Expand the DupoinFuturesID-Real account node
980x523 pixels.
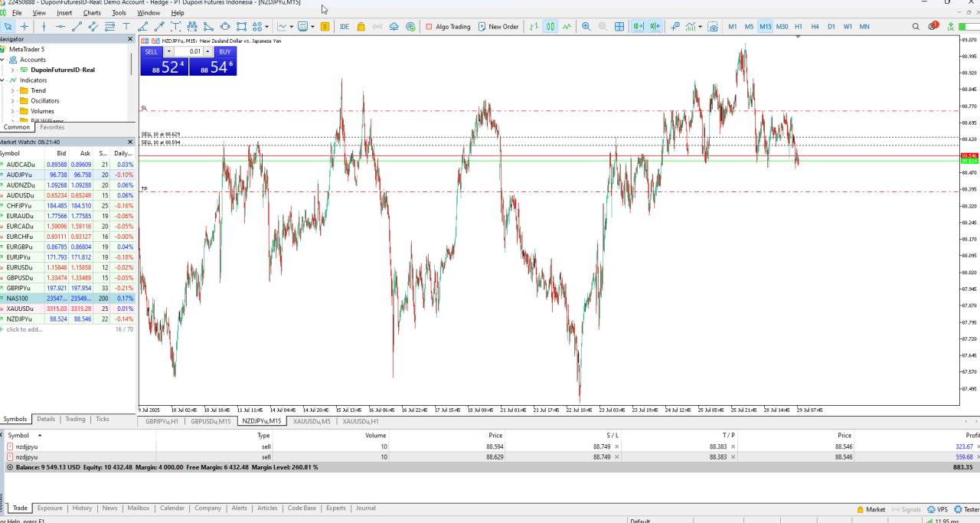pos(12,70)
